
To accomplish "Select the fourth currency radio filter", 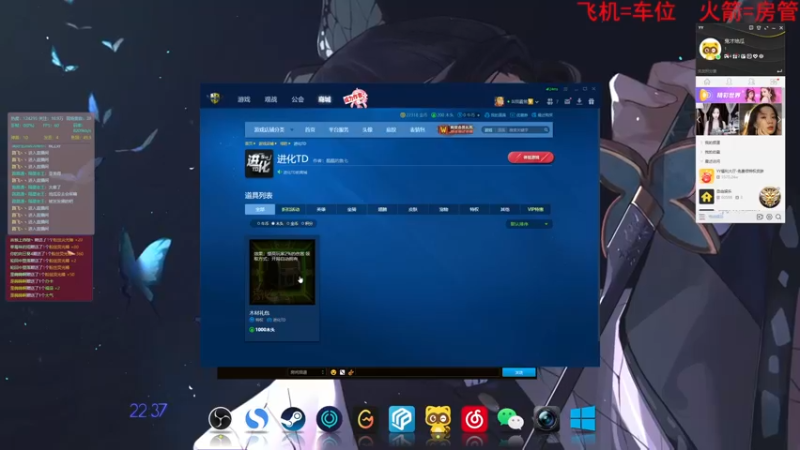I will [x=303, y=223].
